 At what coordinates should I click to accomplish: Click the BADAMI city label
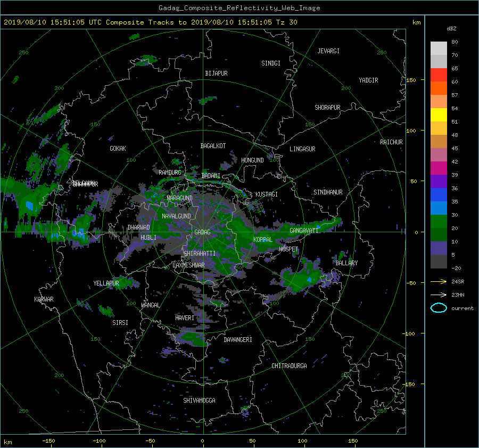211,176
